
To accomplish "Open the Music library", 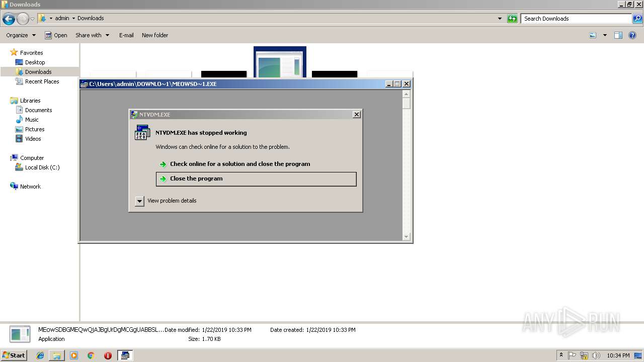I will (32, 120).
